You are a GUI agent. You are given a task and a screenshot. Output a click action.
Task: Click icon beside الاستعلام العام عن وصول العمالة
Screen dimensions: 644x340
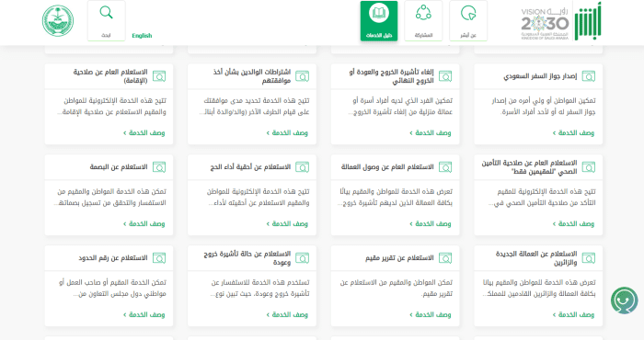[x=445, y=167]
